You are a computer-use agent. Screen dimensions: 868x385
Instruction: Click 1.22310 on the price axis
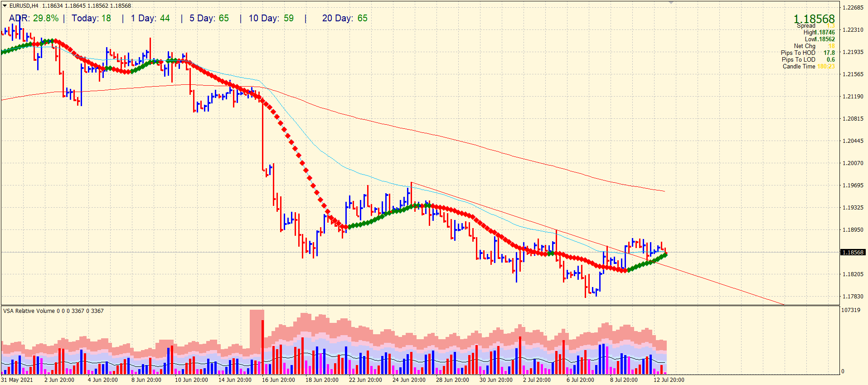click(x=853, y=30)
